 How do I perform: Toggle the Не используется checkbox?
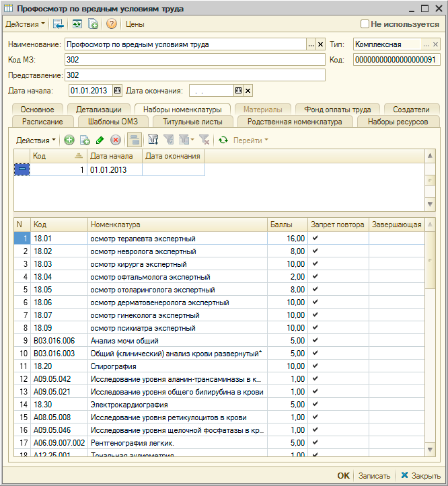365,24
